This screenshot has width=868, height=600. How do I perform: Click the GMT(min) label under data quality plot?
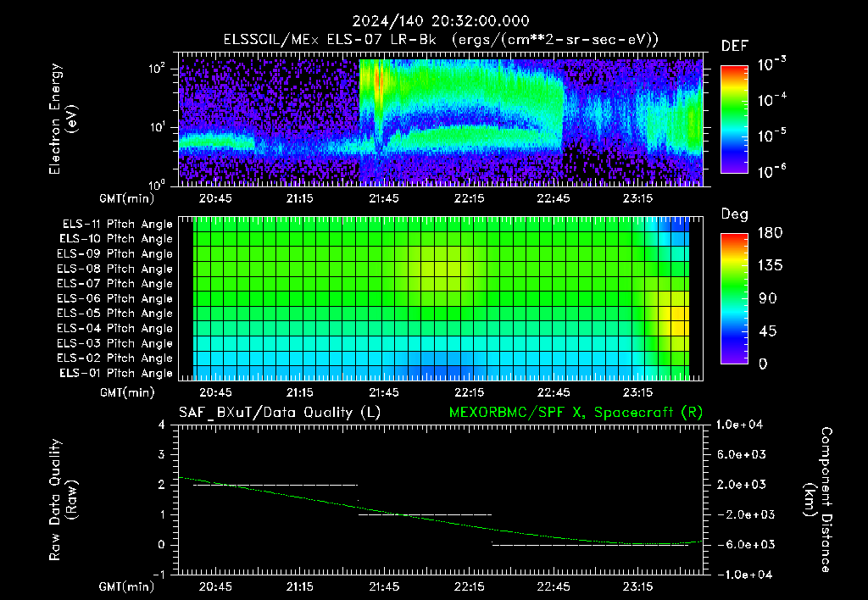(127, 586)
